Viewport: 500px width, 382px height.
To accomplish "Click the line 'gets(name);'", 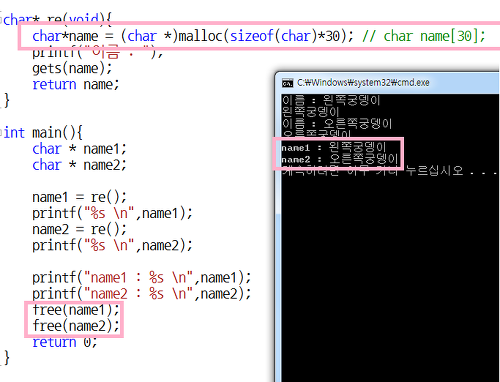I will (x=72, y=69).
